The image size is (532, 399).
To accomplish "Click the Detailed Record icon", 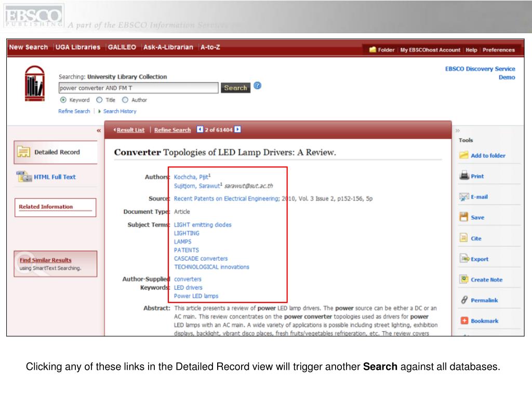I will coord(23,152).
